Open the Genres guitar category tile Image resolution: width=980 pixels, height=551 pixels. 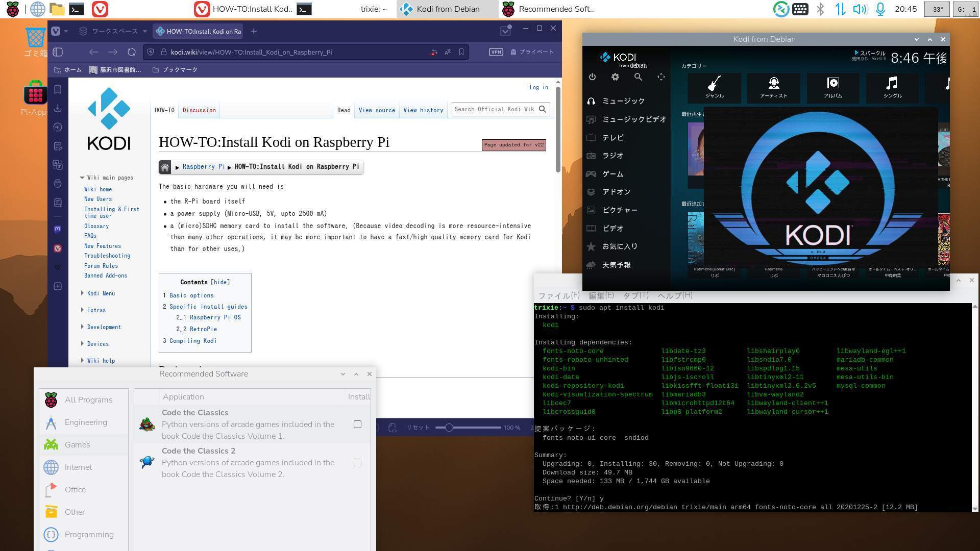click(x=714, y=87)
